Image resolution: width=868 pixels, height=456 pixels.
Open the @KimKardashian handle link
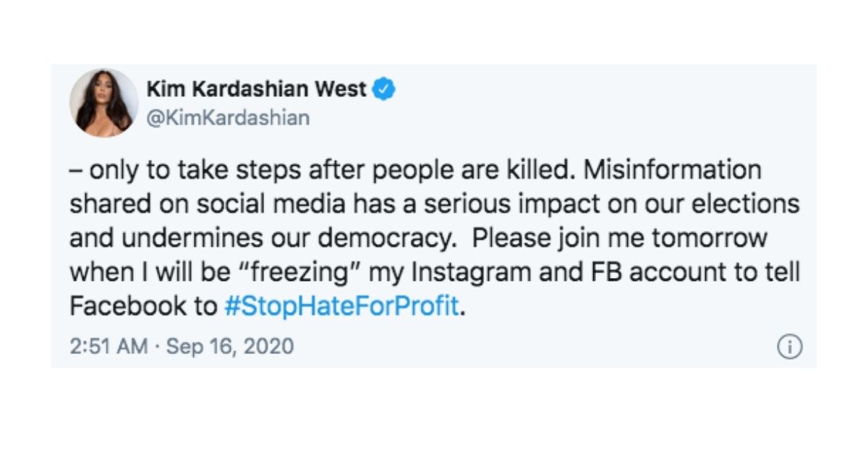click(x=228, y=117)
